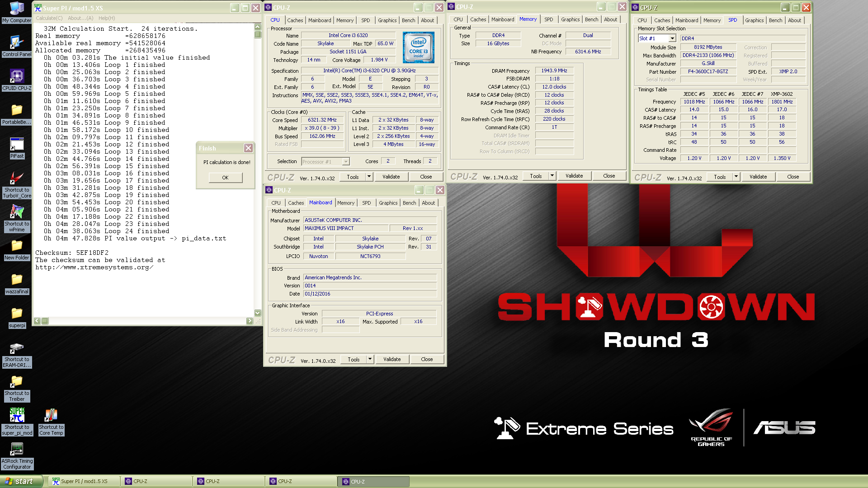Click the Super PI horizontal scrollbar left arrow
Screen dimensions: 868x488
click(38, 321)
